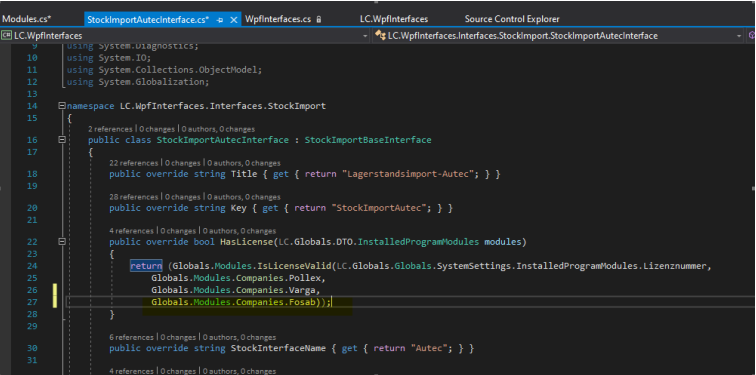Open '6 references' CodeLens above StockInterfaceName
This screenshot has width=756, height=375.
[x=131, y=337]
